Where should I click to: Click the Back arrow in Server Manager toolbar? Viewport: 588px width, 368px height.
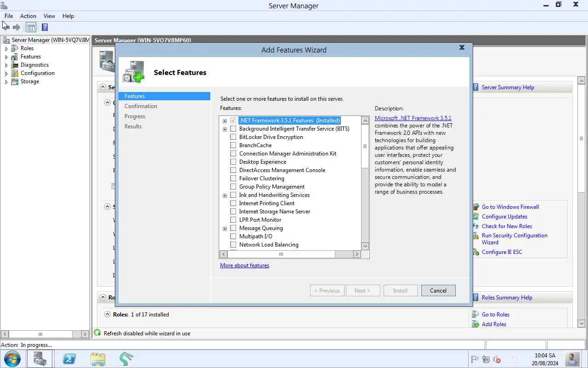[x=6, y=27]
